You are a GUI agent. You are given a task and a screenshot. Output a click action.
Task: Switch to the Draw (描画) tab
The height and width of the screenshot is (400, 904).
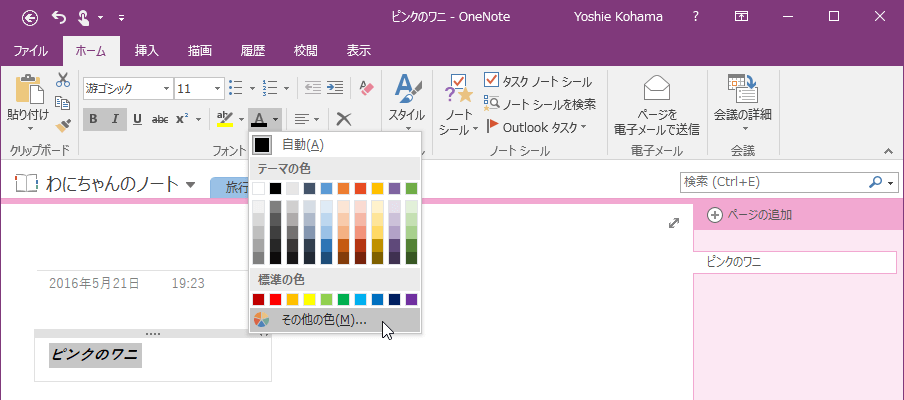(x=199, y=51)
